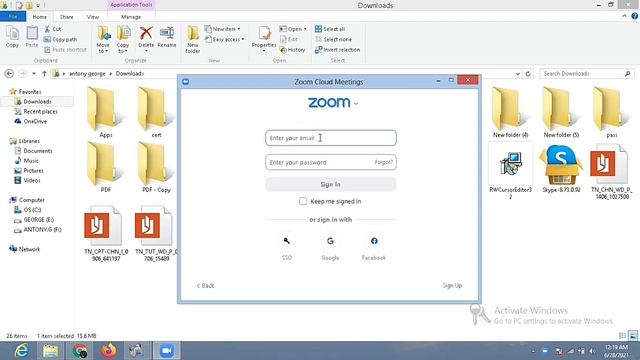This screenshot has width=640, height=360.
Task: Create a New folder from the ribbon
Action: 193,39
